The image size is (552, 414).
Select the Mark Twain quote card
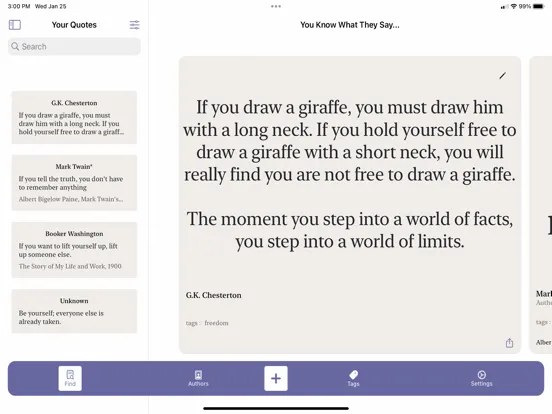74,183
